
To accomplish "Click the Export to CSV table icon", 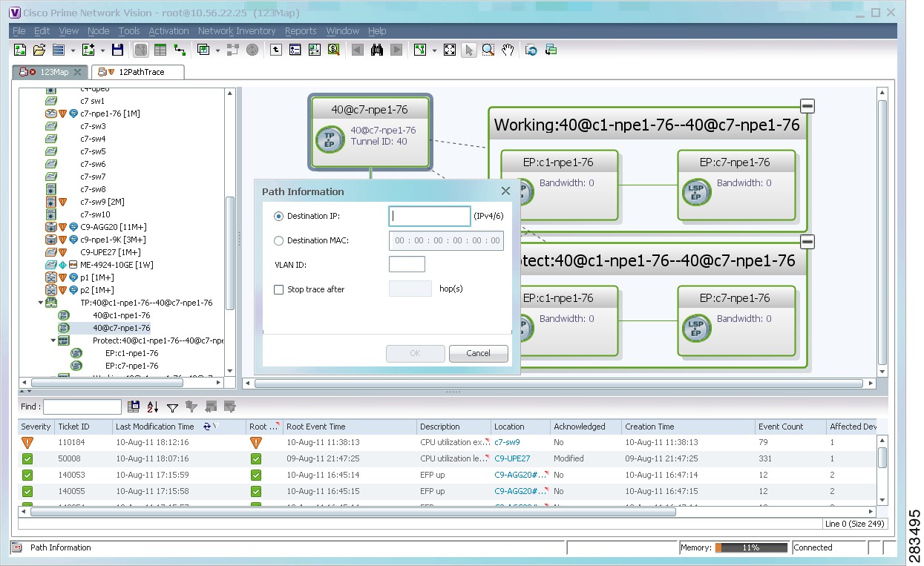I will [134, 407].
